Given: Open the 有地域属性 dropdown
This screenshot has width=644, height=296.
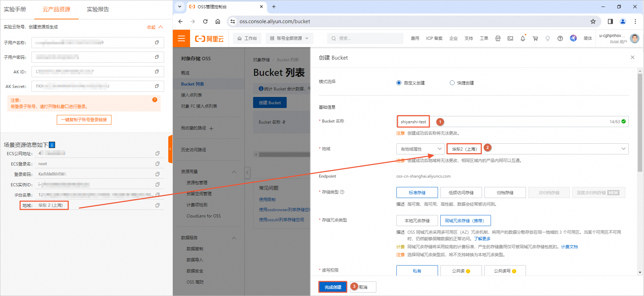Looking at the screenshot, I should tap(421, 149).
